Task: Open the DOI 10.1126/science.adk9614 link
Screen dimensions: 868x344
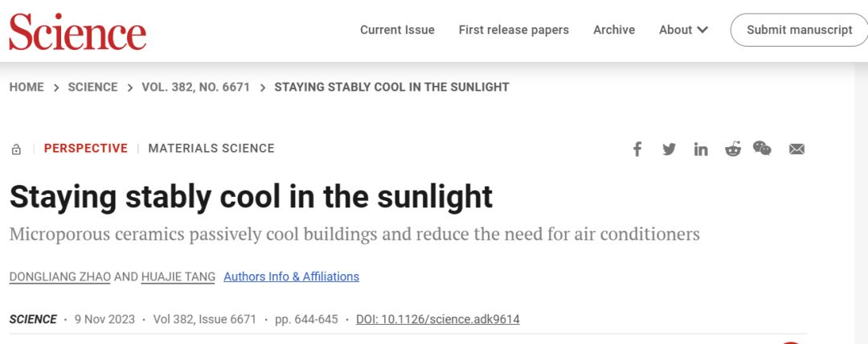Action: click(438, 319)
